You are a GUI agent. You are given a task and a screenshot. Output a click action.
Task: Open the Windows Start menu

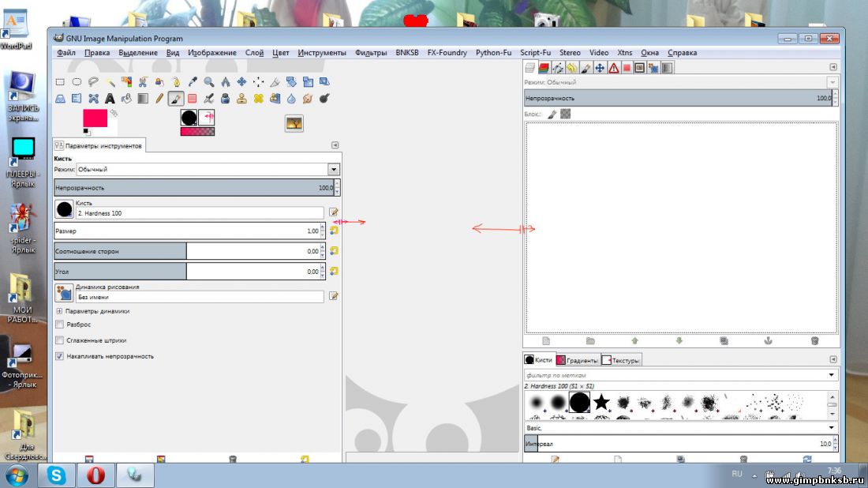17,476
